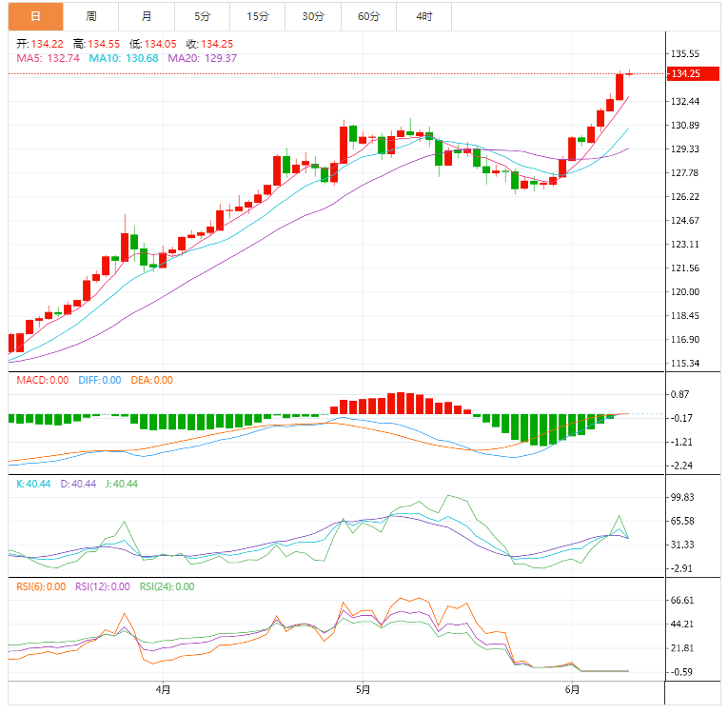
Task: Click the MA5 indicator label
Action: point(48,58)
